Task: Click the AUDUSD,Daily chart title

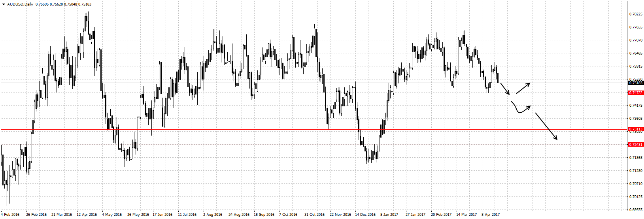Action: point(20,4)
